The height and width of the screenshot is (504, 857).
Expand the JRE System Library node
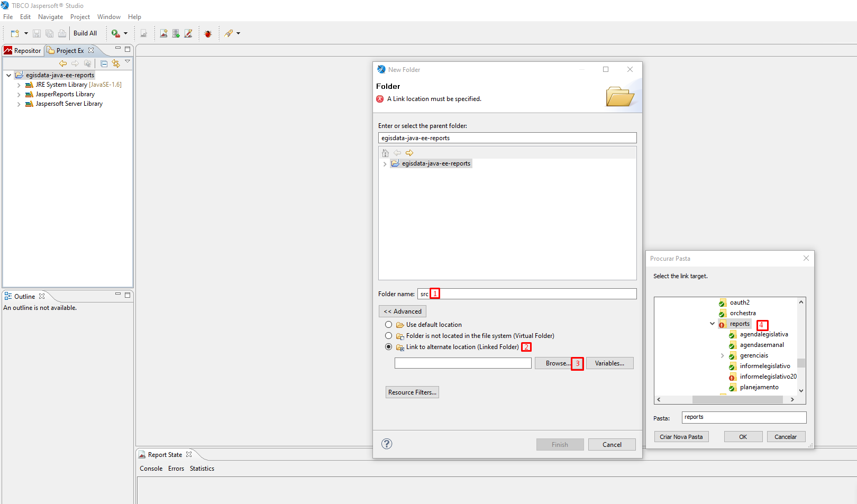19,85
